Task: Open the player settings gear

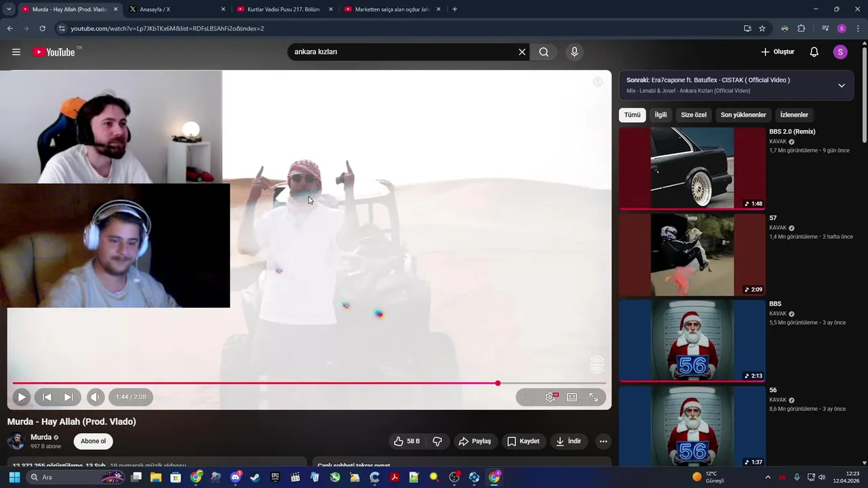Action: point(550,397)
